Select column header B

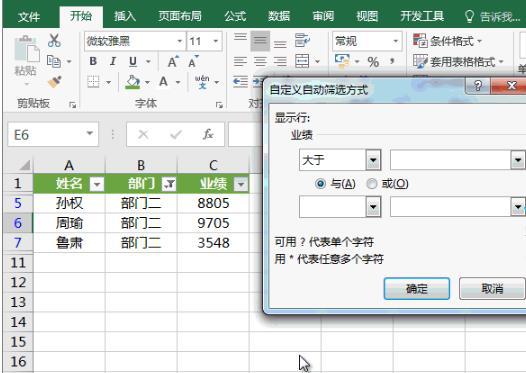(141, 165)
